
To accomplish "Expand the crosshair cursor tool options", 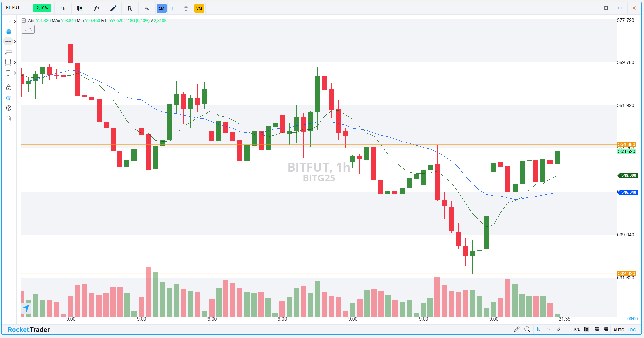I will click(15, 21).
